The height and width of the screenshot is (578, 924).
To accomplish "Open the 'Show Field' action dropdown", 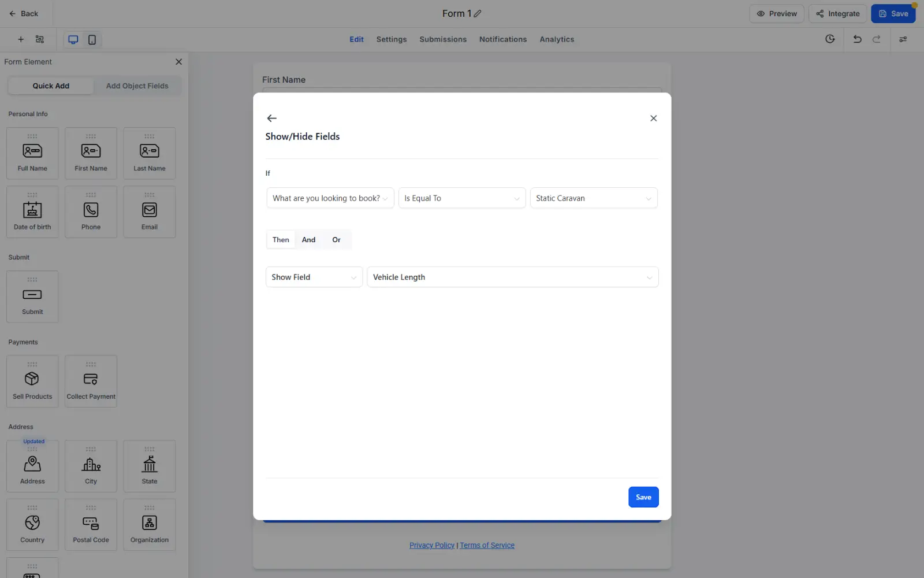I will coord(314,277).
